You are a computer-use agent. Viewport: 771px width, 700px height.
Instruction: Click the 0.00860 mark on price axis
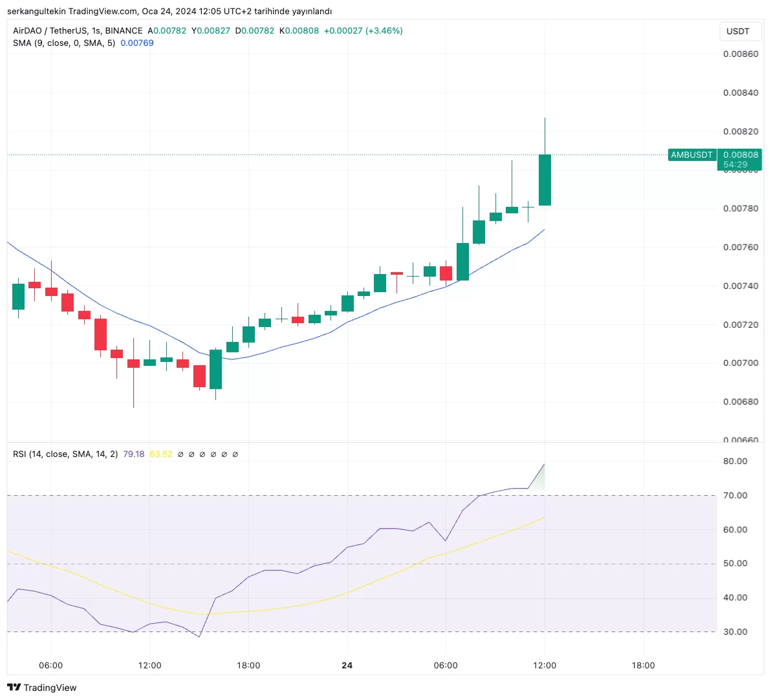[x=741, y=54]
